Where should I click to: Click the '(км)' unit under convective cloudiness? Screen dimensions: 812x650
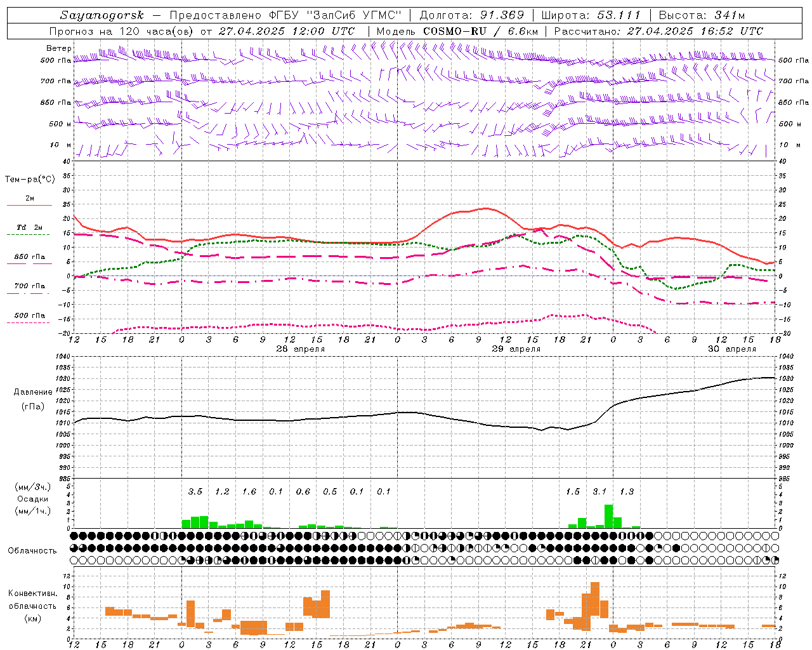tap(33, 618)
